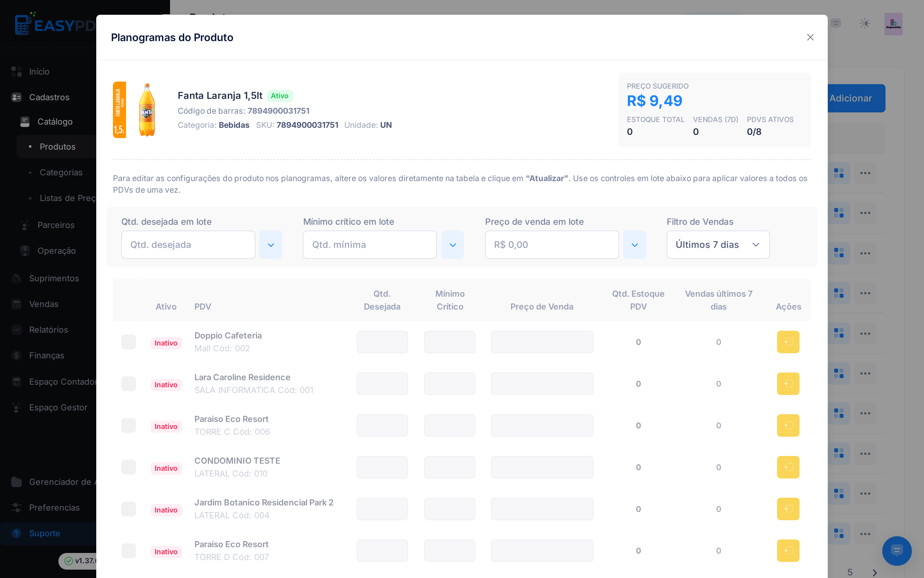Click the barcode number 7894900031751
Image resolution: width=924 pixels, height=578 pixels.
click(278, 111)
